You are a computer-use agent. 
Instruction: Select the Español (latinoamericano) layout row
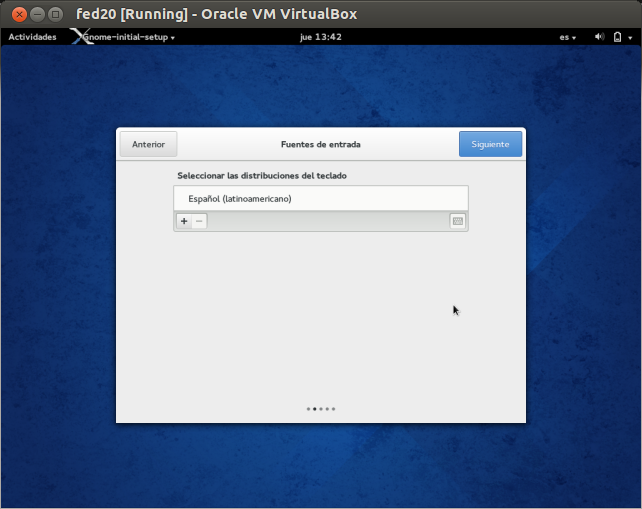click(321, 199)
